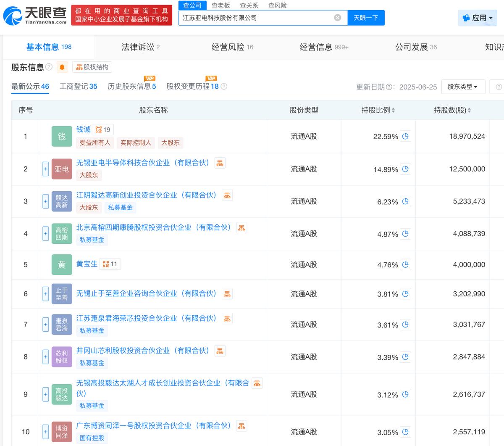
Task: Open the 经营信息 tab
Action: pos(324,47)
